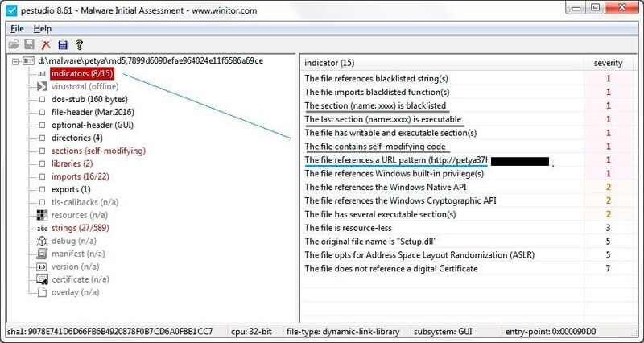Click the 1.0 icon beside version

click(x=42, y=267)
